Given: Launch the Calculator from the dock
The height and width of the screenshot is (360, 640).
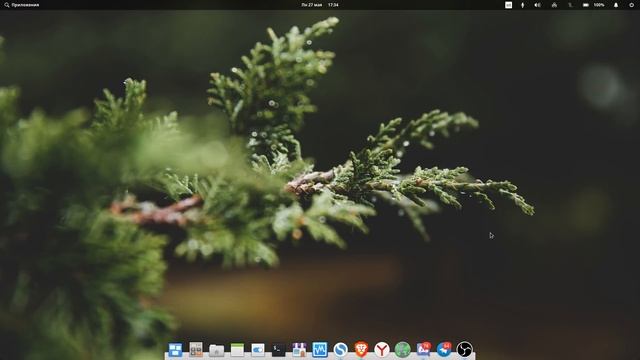Looking at the screenshot, I should [x=196, y=350].
